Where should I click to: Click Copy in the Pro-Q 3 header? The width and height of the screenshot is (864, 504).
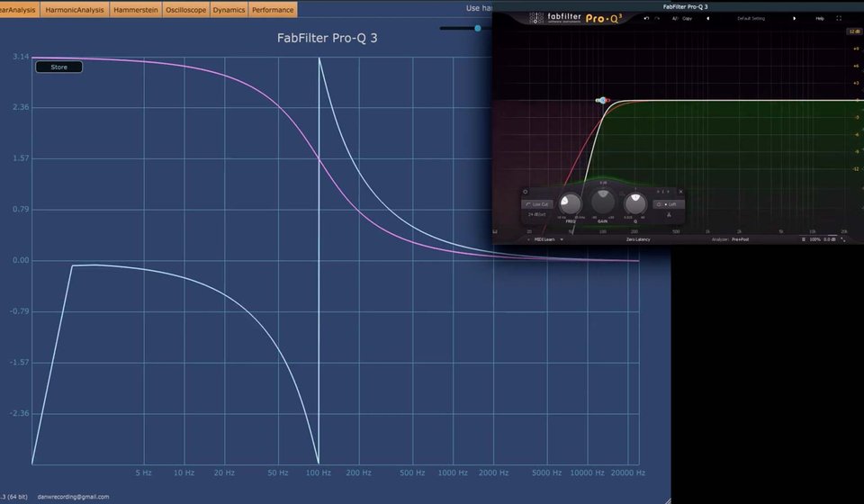click(x=687, y=18)
